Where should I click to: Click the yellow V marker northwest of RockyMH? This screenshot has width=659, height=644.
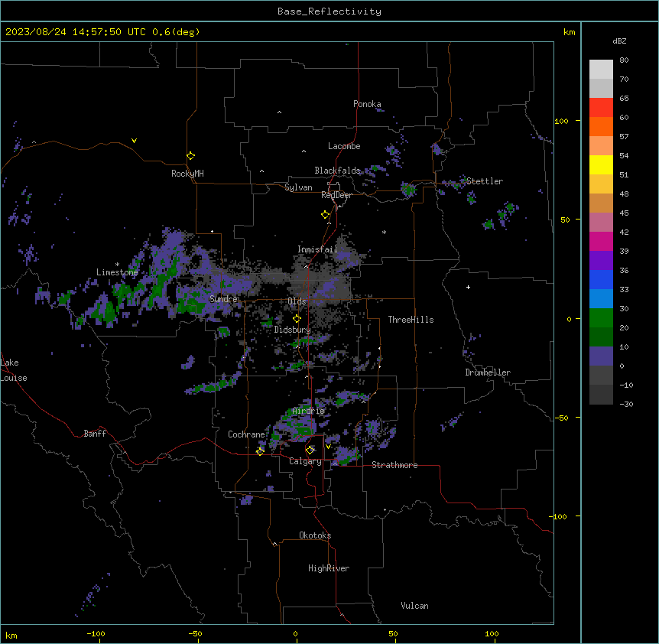click(x=134, y=141)
